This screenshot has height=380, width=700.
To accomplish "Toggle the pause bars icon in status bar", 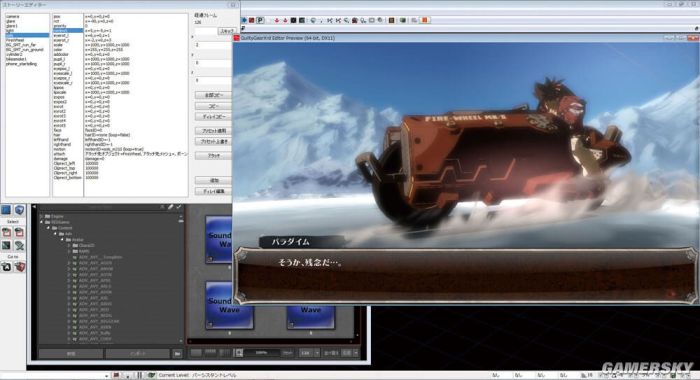I will tap(139, 375).
